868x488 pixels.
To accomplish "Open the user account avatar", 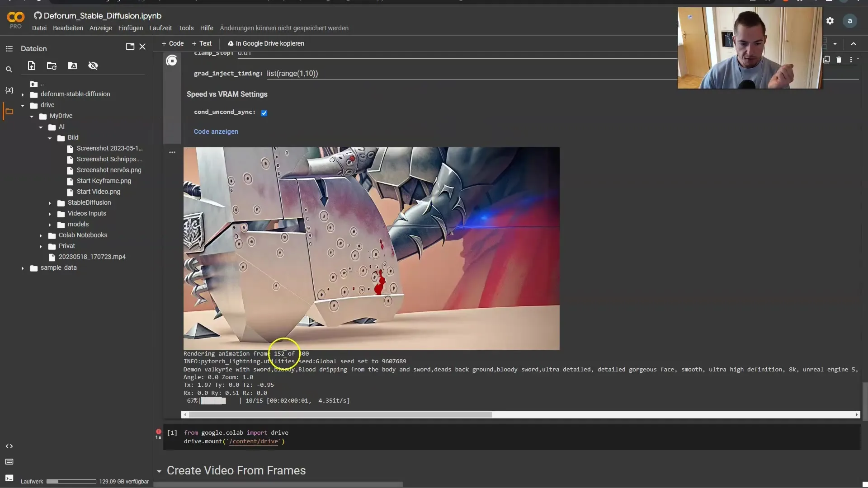I will [x=850, y=21].
